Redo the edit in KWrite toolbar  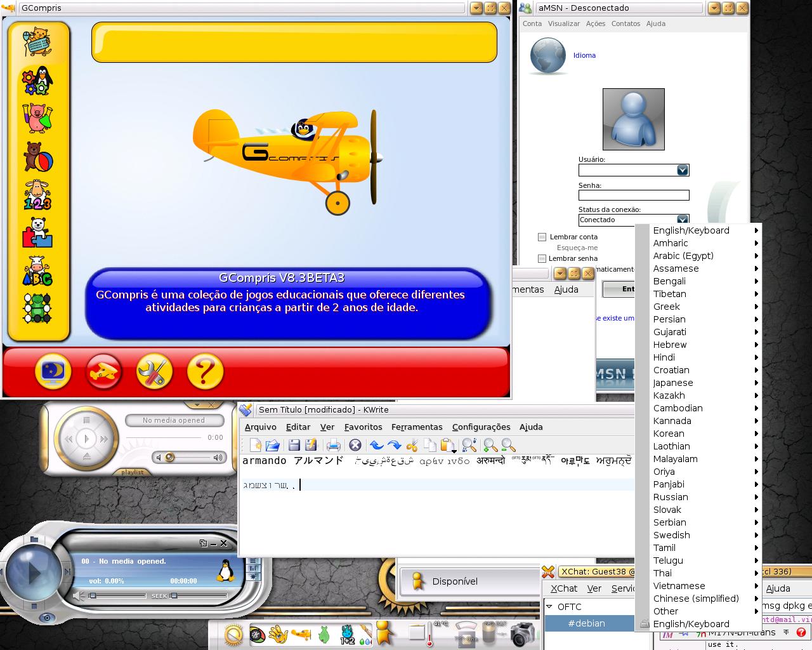point(394,445)
